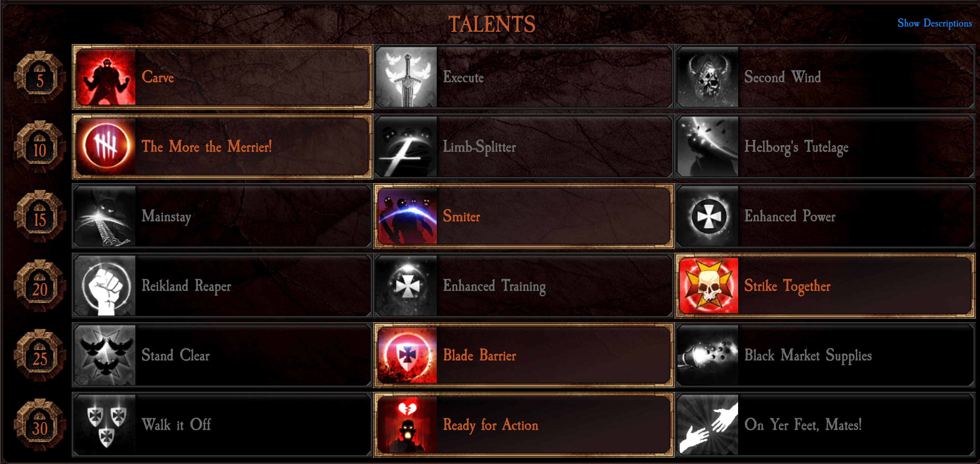The height and width of the screenshot is (464, 980).
Task: Click the Black Market Supplies icon
Action: [x=709, y=355]
